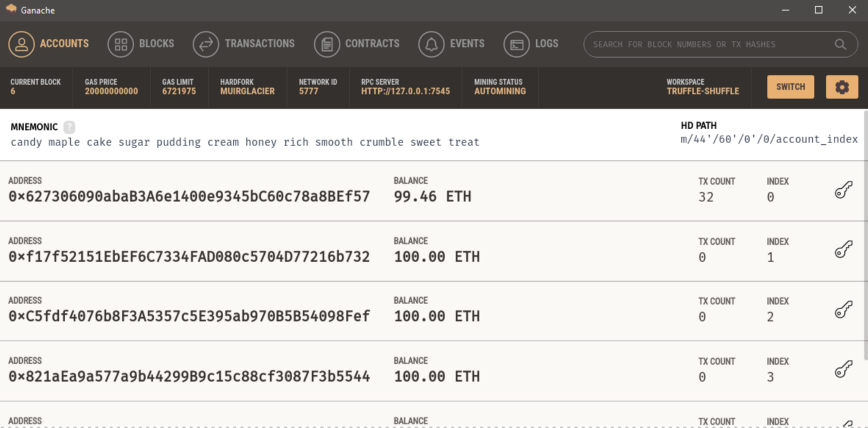The height and width of the screenshot is (428, 868).
Task: Close the Ganache window
Action: tap(852, 10)
